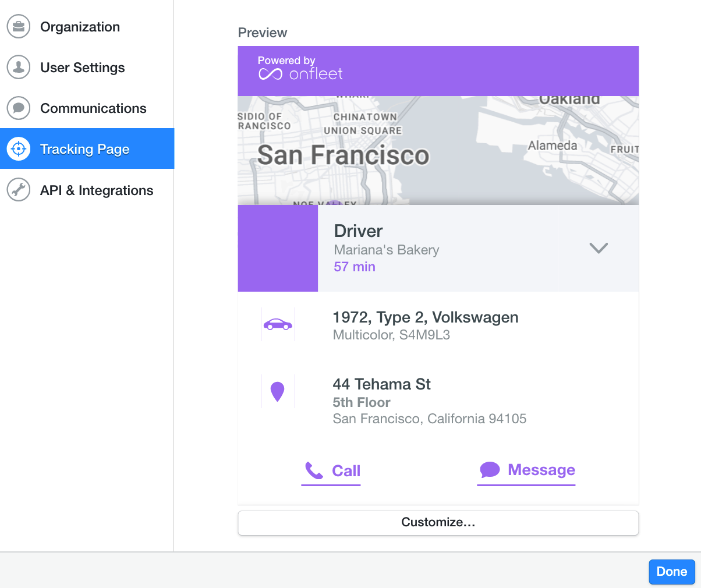The height and width of the screenshot is (588, 701).
Task: Open API & Integrations settings
Action: pyautogui.click(x=97, y=190)
